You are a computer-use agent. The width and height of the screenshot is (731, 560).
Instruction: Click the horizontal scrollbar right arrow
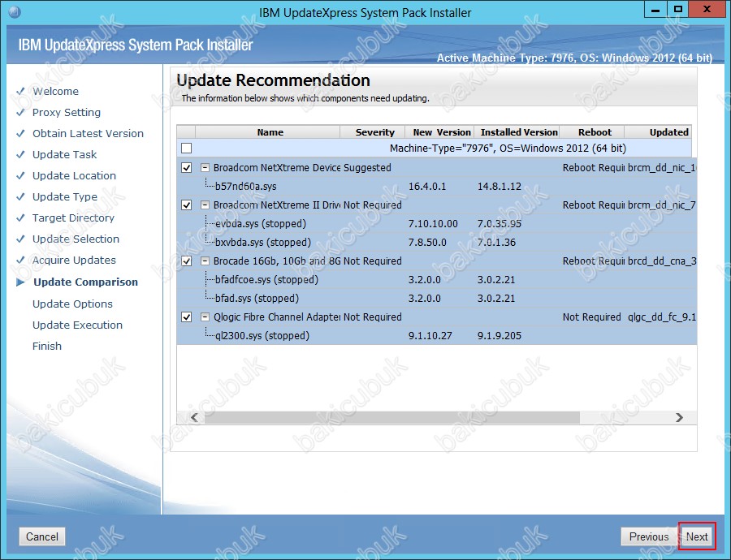[679, 417]
